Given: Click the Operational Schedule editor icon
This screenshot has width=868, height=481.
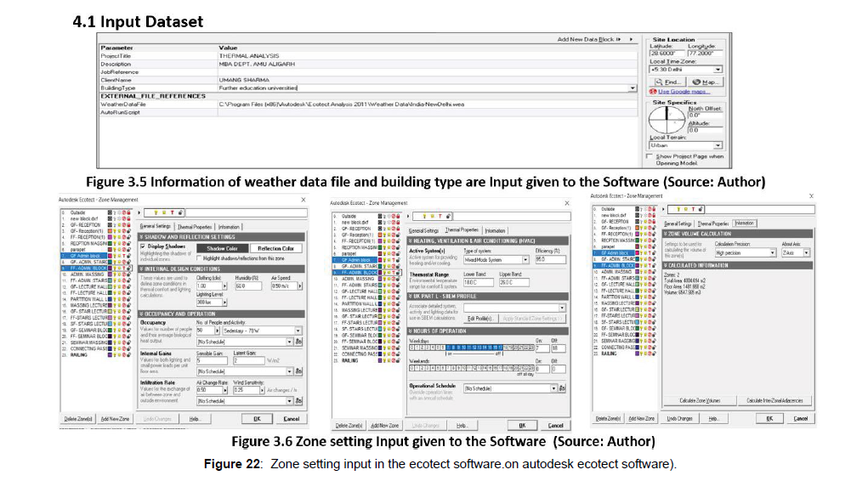Looking at the screenshot, I should tap(563, 388).
